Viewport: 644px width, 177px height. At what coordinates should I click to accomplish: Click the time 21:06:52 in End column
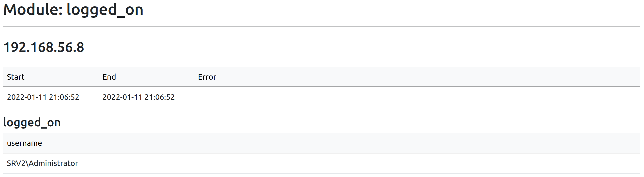click(x=160, y=97)
